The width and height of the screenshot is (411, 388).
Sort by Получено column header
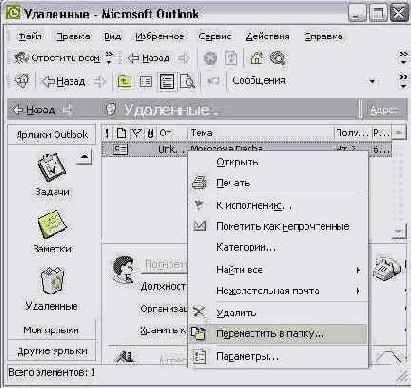[353, 133]
